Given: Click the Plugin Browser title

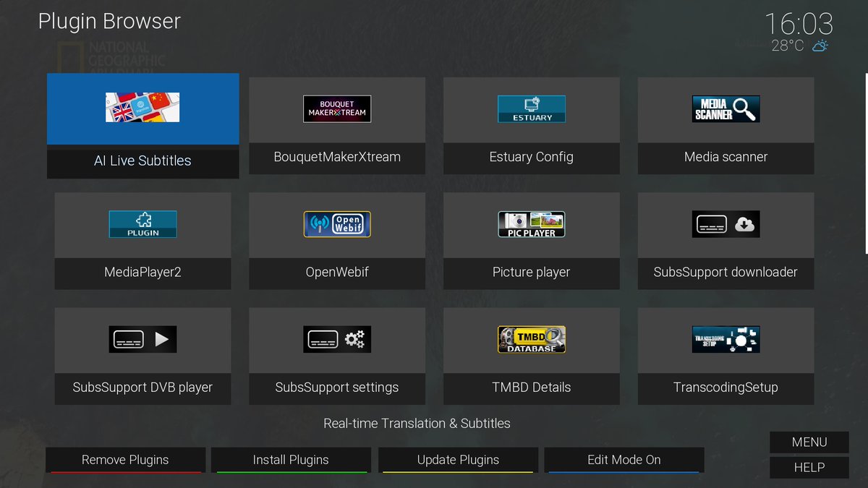Looking at the screenshot, I should (x=109, y=22).
